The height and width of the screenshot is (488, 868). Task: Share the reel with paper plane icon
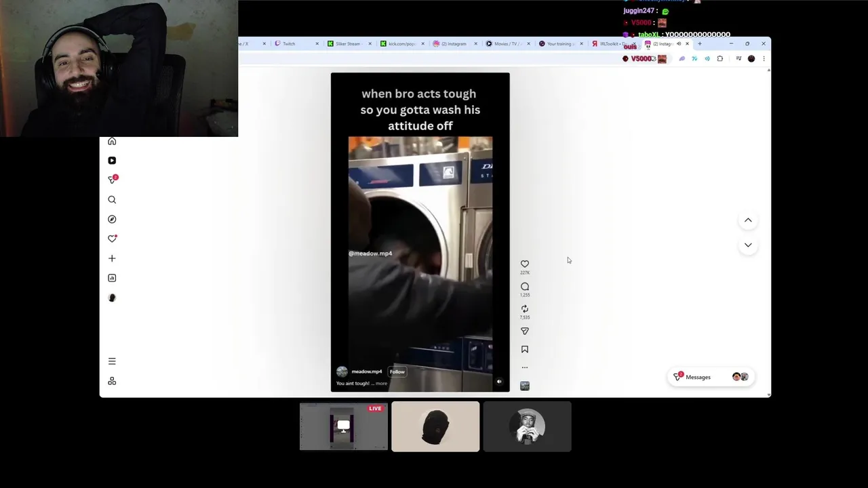point(525,331)
